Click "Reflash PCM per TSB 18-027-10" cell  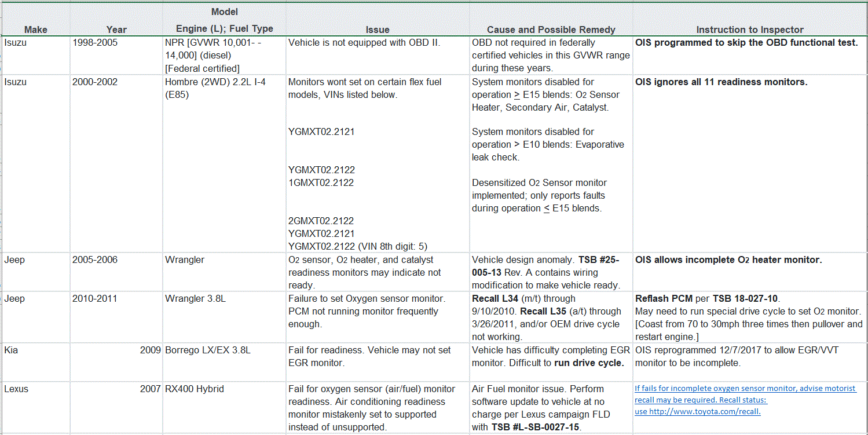point(750,317)
